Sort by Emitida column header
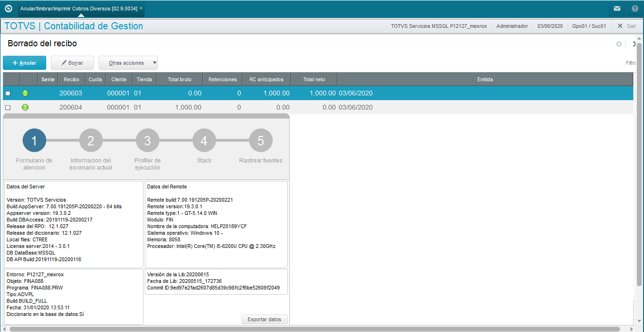The image size is (644, 332). [485, 79]
